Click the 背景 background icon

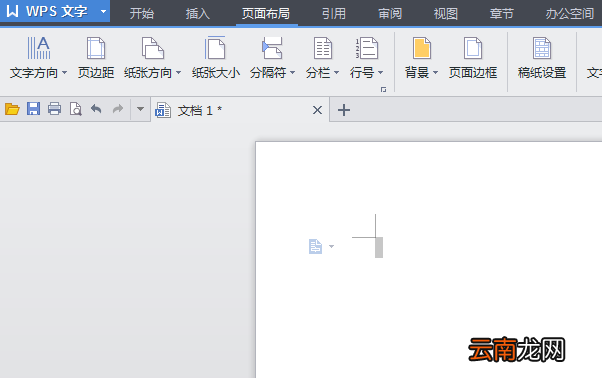[422, 48]
